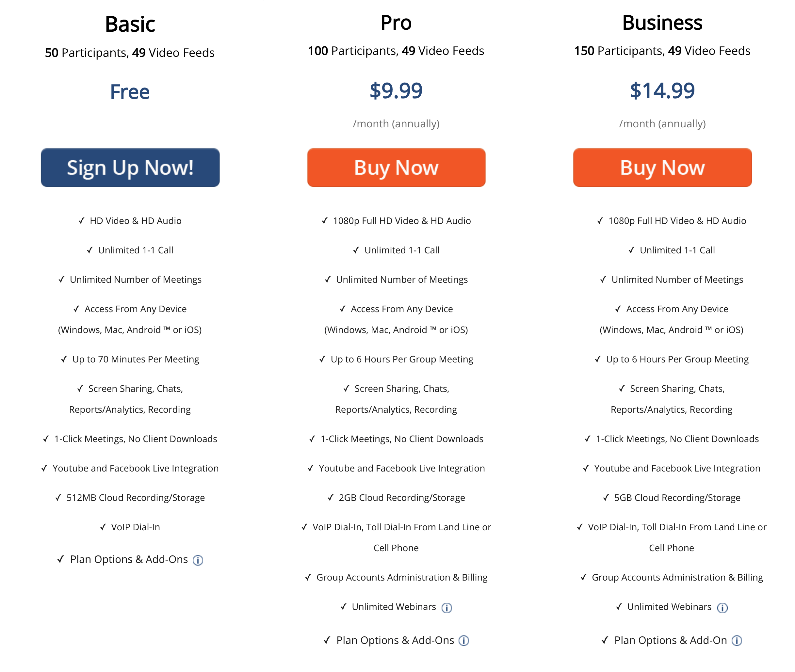Open info icon beside Business Plan Options & Add-On
This screenshot has width=795, height=672.
(x=737, y=641)
